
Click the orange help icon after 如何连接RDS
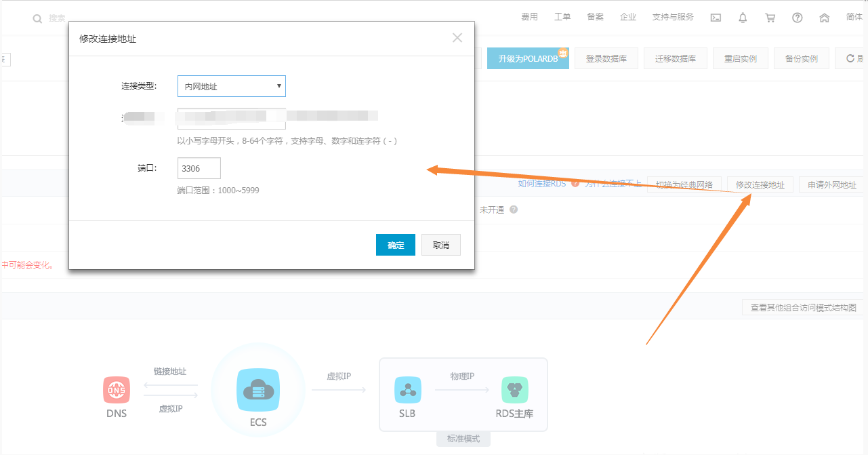pyautogui.click(x=575, y=184)
